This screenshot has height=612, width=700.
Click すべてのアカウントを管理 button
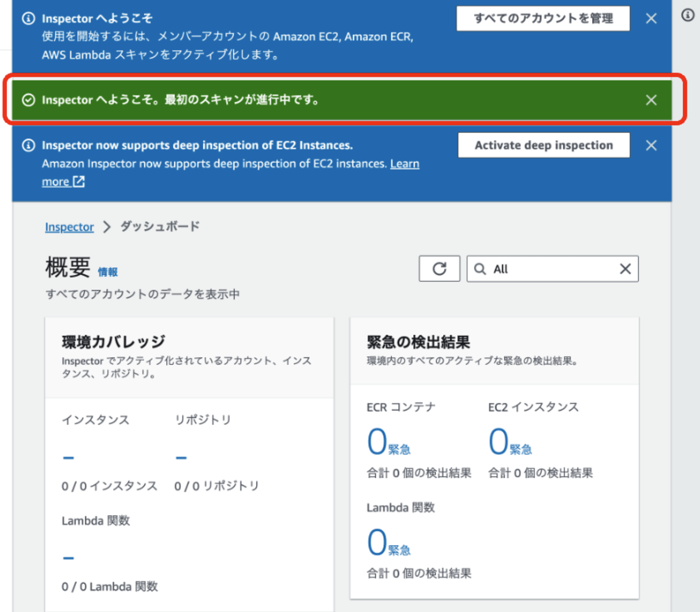pyautogui.click(x=543, y=19)
